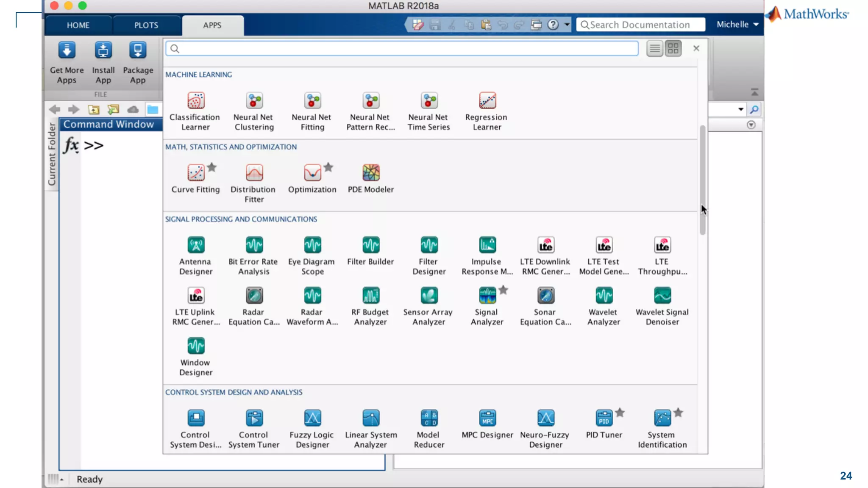868x488 pixels.
Task: Open Radar Equation Calculator app
Action: (x=254, y=306)
